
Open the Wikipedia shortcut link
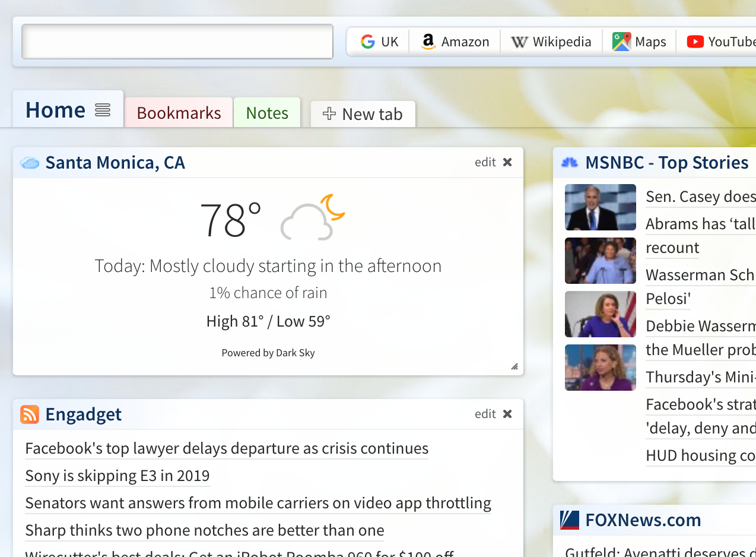tap(551, 42)
